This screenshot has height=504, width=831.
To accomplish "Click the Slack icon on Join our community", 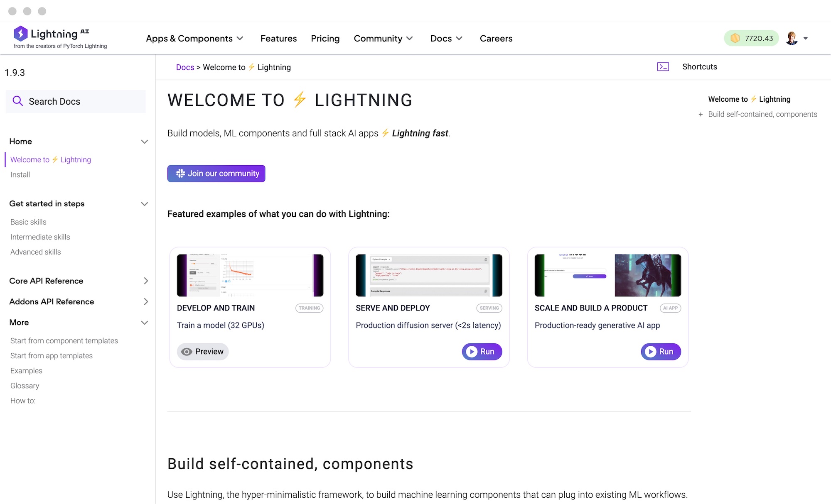I will point(180,174).
